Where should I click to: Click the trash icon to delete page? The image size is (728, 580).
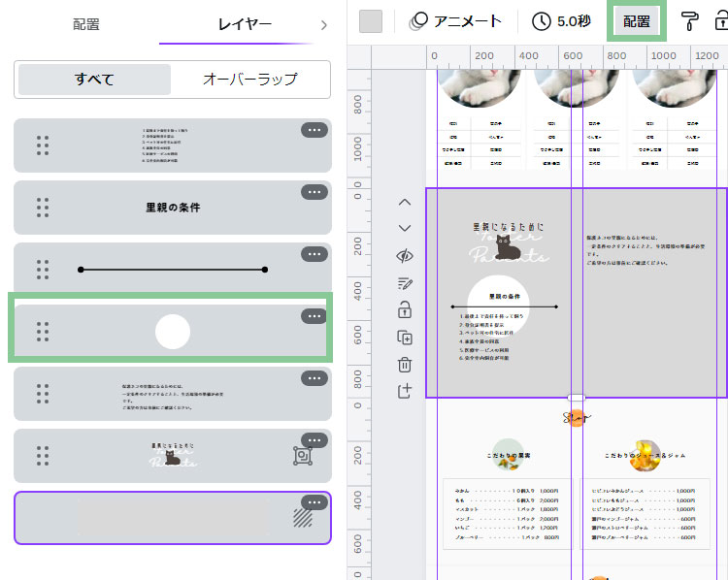(x=405, y=365)
